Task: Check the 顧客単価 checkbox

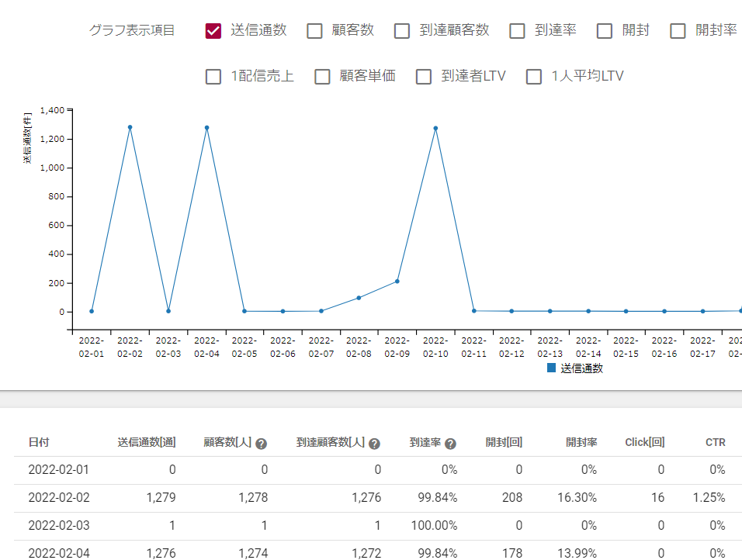Action: pyautogui.click(x=323, y=77)
